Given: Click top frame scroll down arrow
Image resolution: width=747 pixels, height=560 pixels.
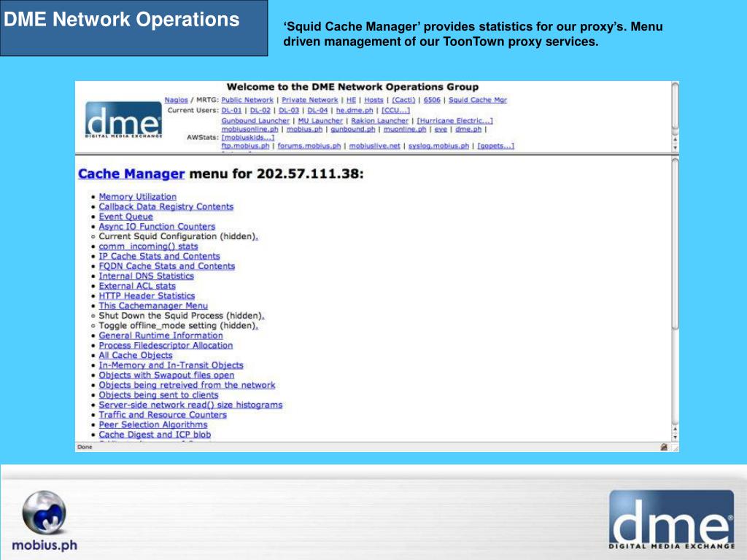Looking at the screenshot, I should click(675, 148).
